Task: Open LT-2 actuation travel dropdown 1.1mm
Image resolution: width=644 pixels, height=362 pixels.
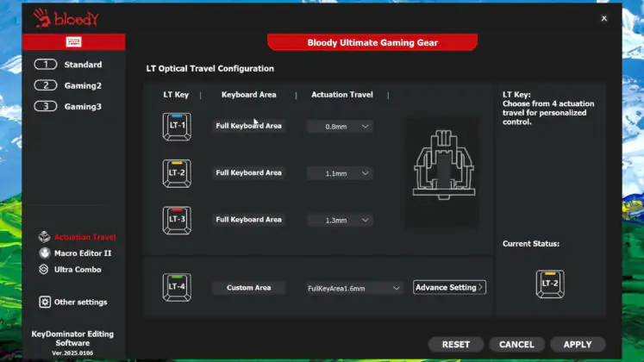Action: pyautogui.click(x=340, y=173)
